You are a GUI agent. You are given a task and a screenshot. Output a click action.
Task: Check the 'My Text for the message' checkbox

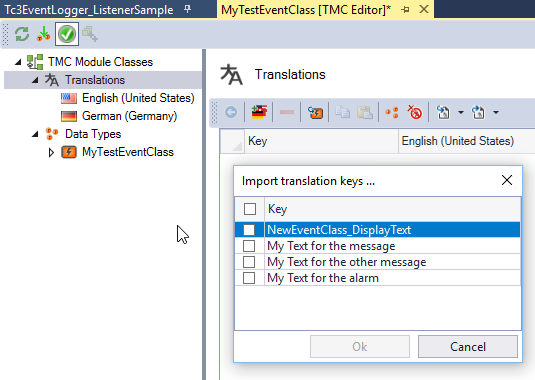[249, 246]
